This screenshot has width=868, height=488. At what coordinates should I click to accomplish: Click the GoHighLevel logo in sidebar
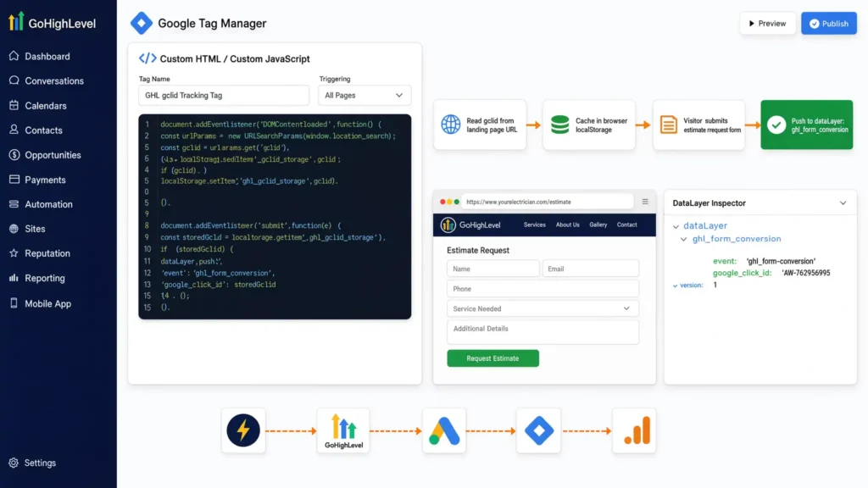(x=52, y=23)
